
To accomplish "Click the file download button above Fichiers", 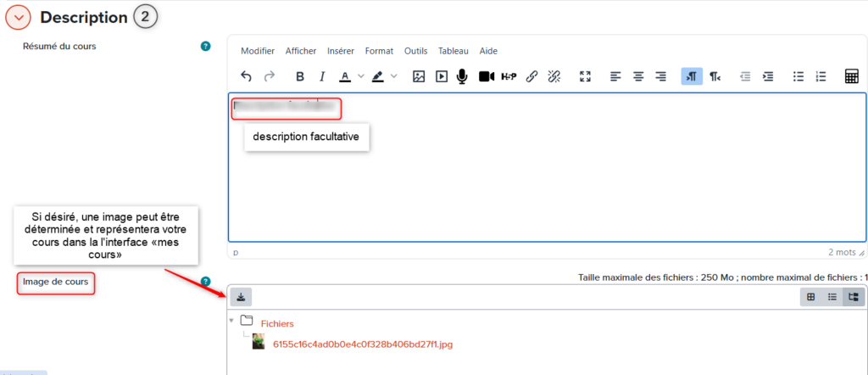I will click(x=241, y=297).
